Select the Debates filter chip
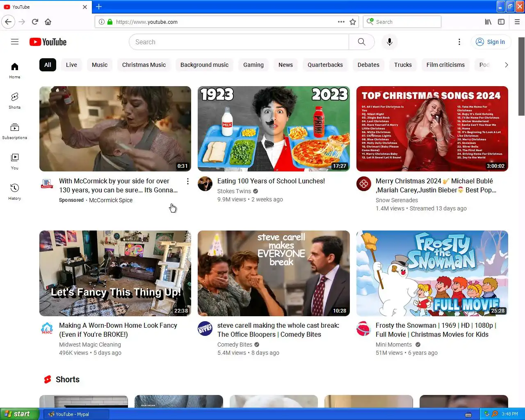The image size is (525, 420). pos(368,65)
